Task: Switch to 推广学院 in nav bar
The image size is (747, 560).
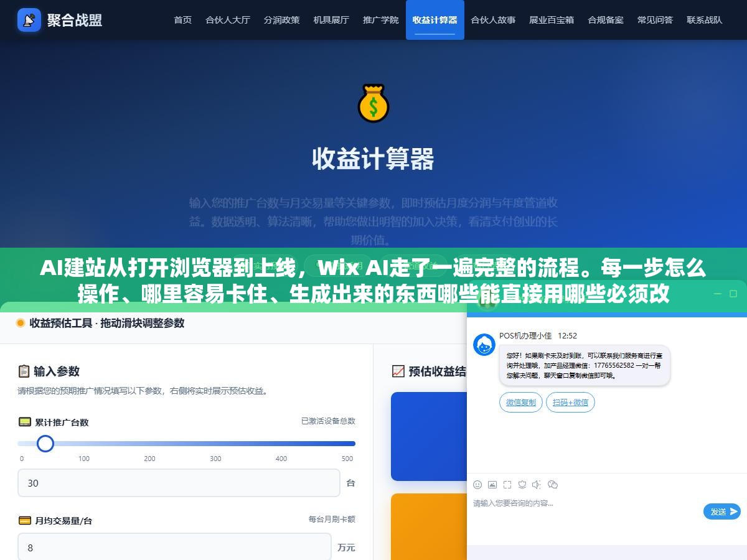Action: pyautogui.click(x=381, y=20)
